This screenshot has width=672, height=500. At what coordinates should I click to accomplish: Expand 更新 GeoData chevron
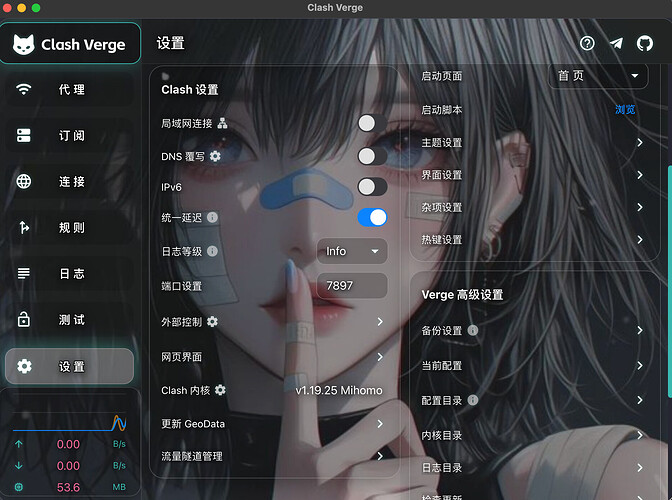[380, 424]
